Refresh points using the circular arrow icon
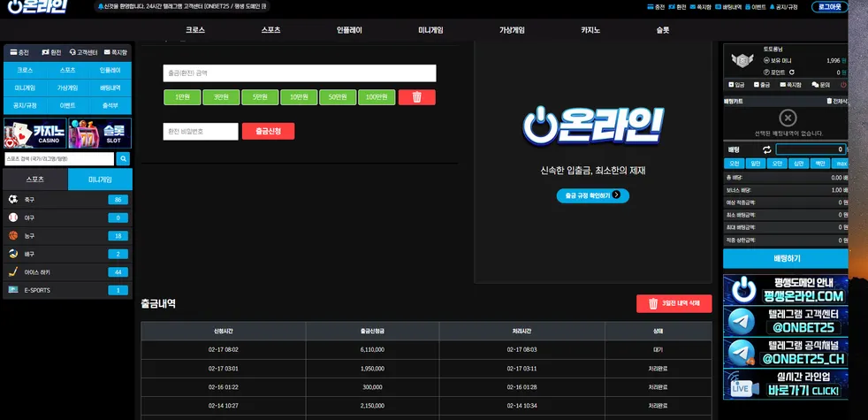 click(x=792, y=72)
